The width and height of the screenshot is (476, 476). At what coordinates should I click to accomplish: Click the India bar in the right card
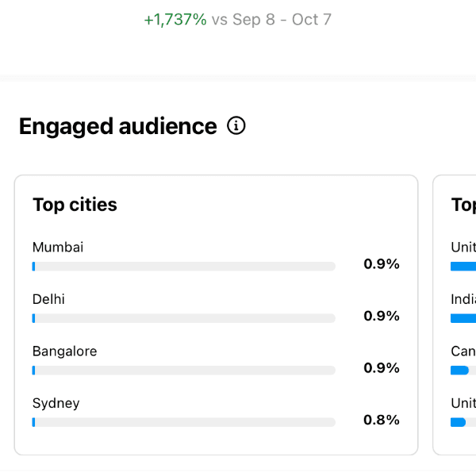click(x=463, y=318)
